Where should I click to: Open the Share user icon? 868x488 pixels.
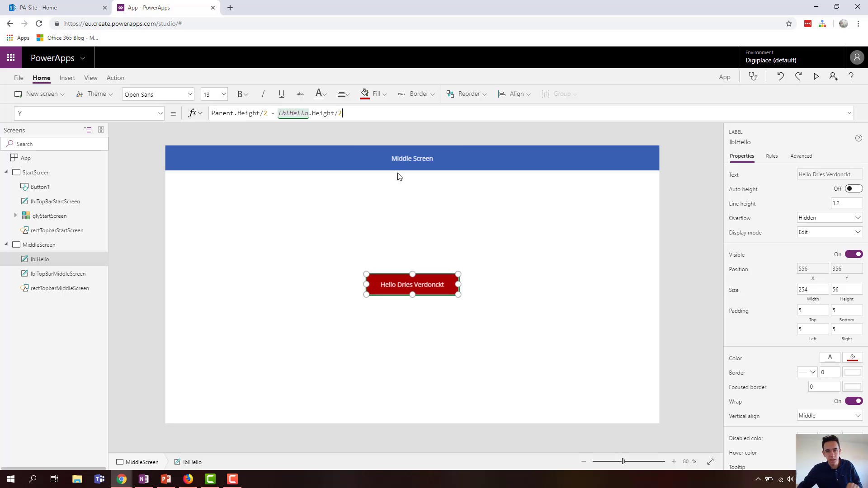click(833, 77)
